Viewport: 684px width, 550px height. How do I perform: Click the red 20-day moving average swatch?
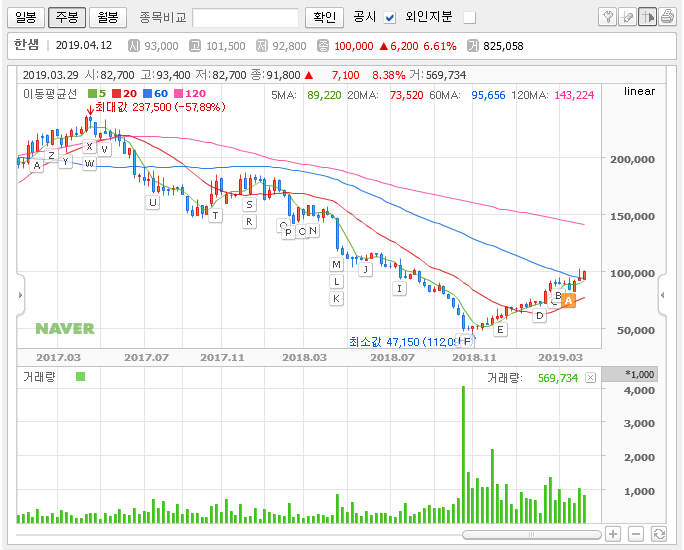pyautogui.click(x=116, y=93)
